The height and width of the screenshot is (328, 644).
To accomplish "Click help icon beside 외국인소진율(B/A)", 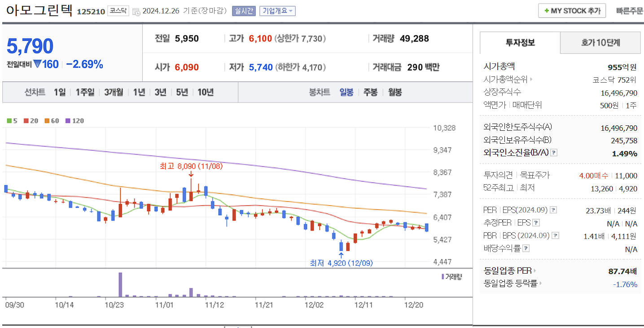I will point(553,153).
